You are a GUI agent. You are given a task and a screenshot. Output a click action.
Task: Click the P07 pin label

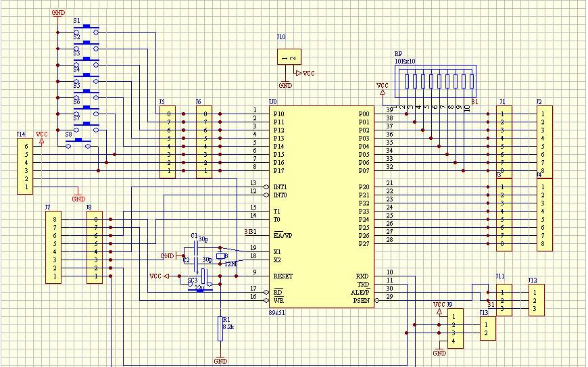tap(364, 170)
